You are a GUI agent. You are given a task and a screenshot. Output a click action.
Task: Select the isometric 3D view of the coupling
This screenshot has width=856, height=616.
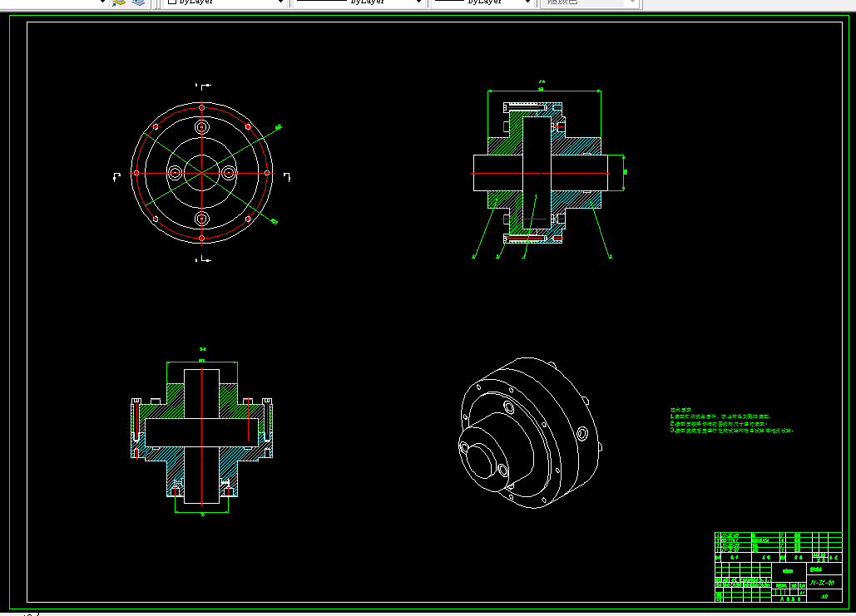pyautogui.click(x=530, y=433)
